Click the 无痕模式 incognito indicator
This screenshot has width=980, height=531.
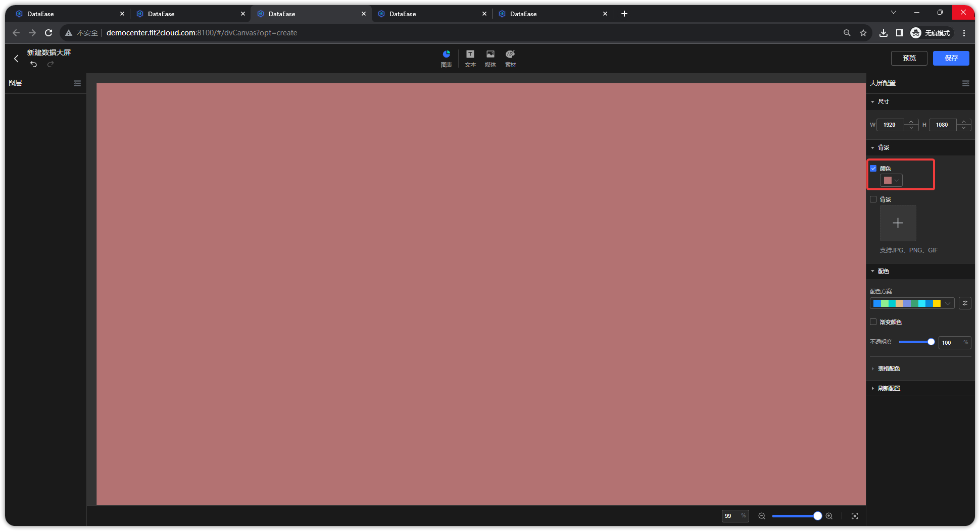(930, 33)
